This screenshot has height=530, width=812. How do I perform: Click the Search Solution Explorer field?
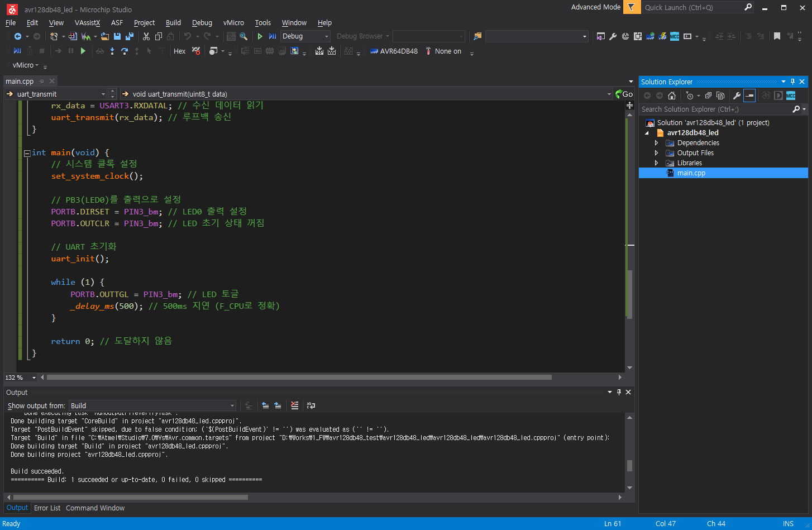[717, 109]
